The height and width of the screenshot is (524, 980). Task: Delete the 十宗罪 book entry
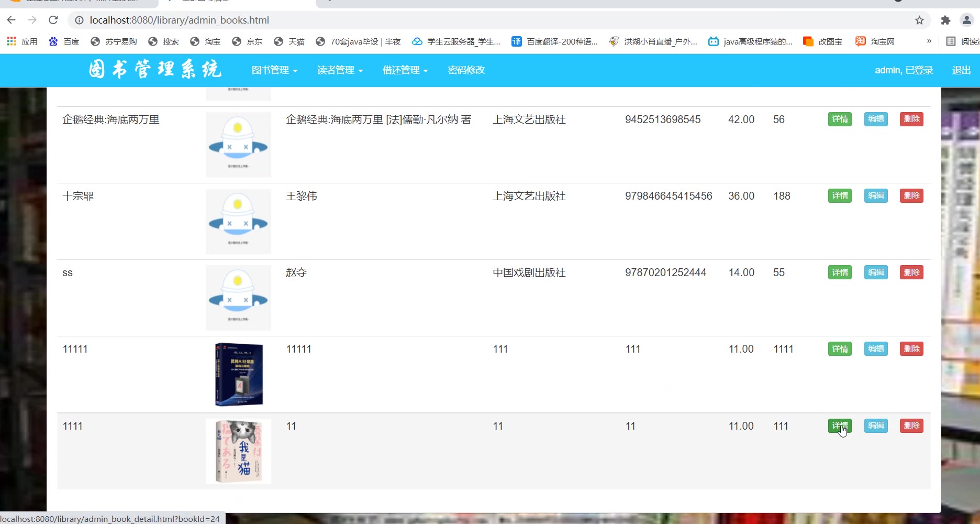point(911,195)
